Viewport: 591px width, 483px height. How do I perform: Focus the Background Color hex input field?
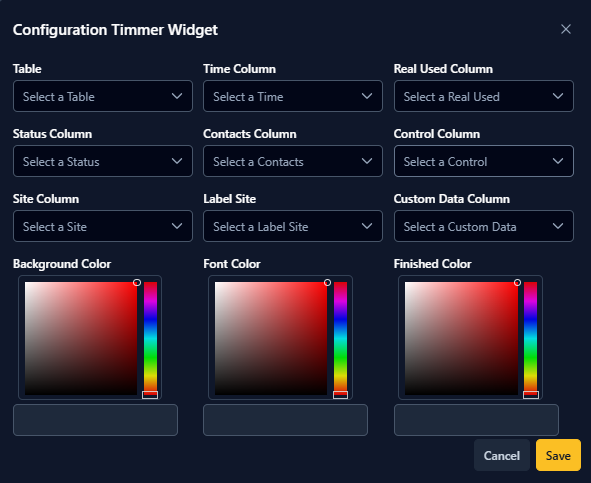[95, 420]
